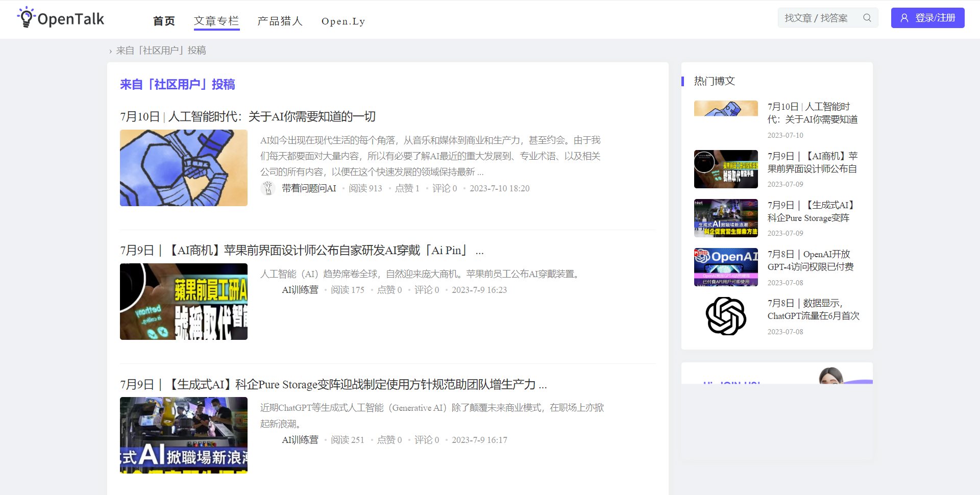Open article title 人工智能时代：关于AI你需要知道的一切

pyautogui.click(x=248, y=116)
